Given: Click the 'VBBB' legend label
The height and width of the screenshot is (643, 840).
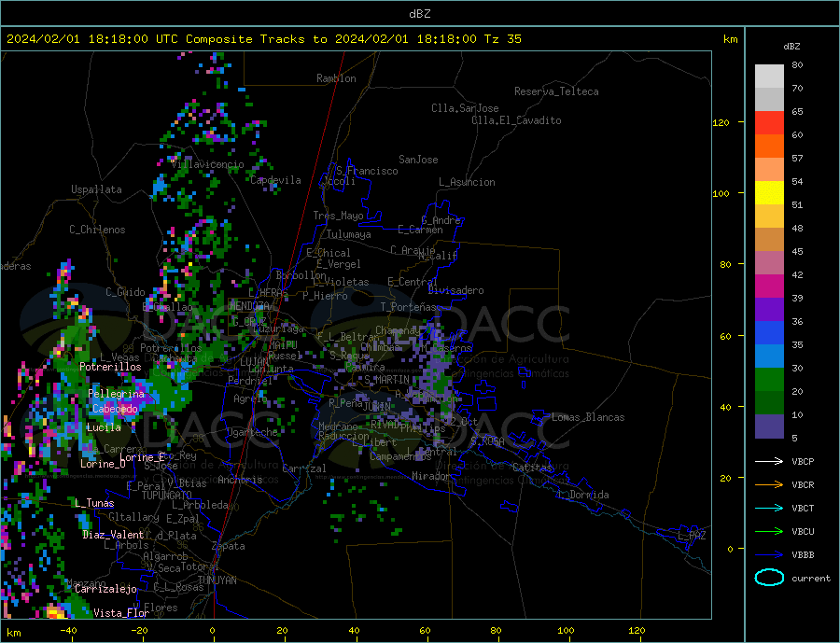Looking at the screenshot, I should (x=803, y=554).
